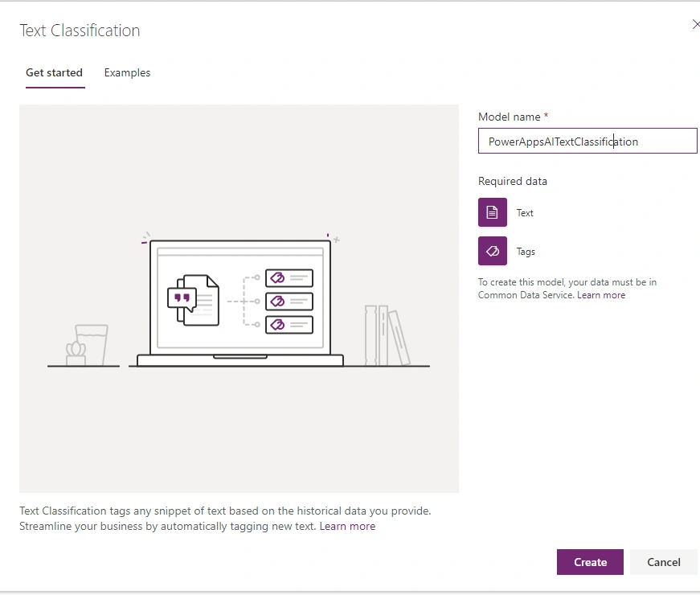Open Learn more link after tagging new text
Viewport: 700px width, 595px height.
point(347,526)
